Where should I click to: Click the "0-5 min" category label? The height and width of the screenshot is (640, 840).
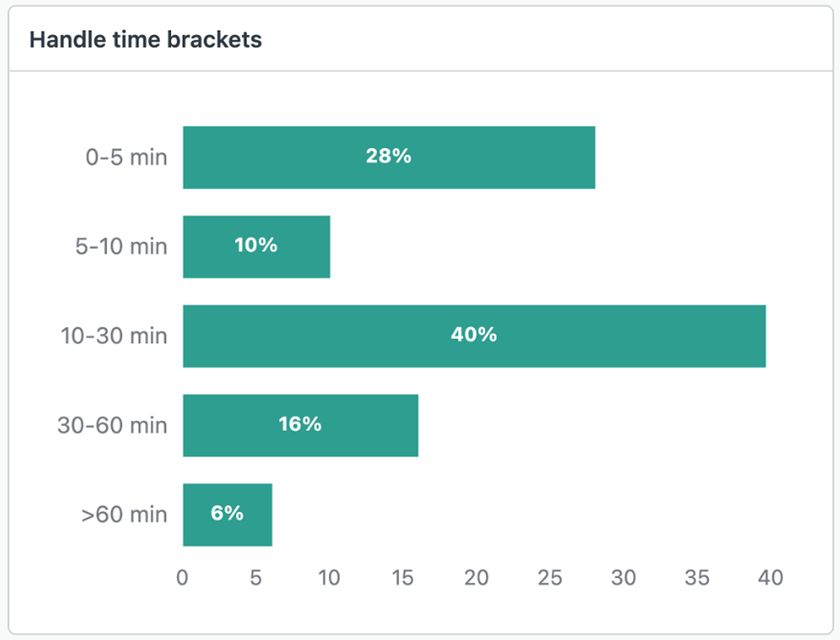tap(126, 157)
